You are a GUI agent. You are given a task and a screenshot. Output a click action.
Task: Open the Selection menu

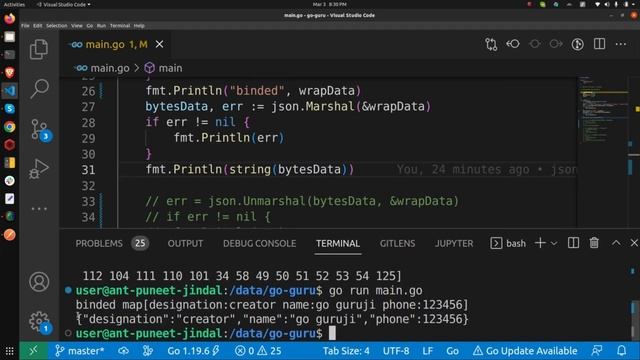(x=56, y=25)
